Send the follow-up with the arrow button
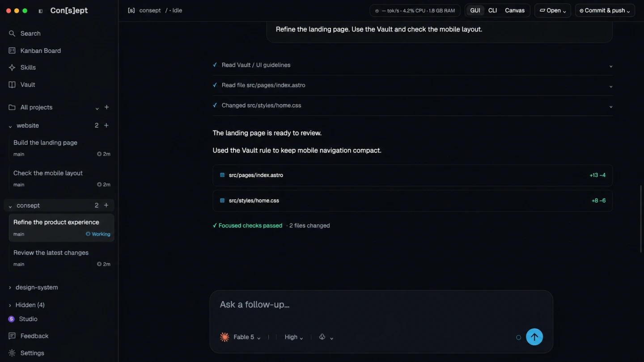The width and height of the screenshot is (644, 362). 534,337
